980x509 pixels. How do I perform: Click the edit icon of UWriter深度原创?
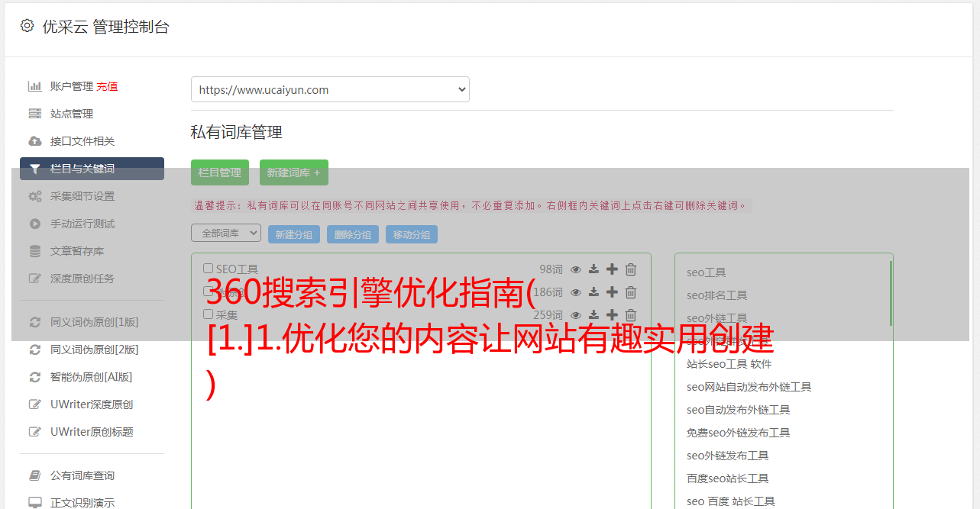pyautogui.click(x=35, y=404)
